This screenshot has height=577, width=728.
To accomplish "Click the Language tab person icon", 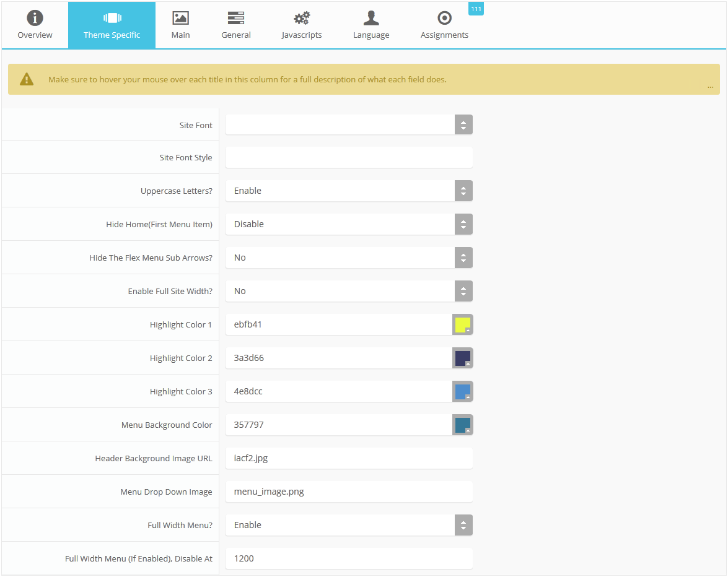I will pos(371,18).
